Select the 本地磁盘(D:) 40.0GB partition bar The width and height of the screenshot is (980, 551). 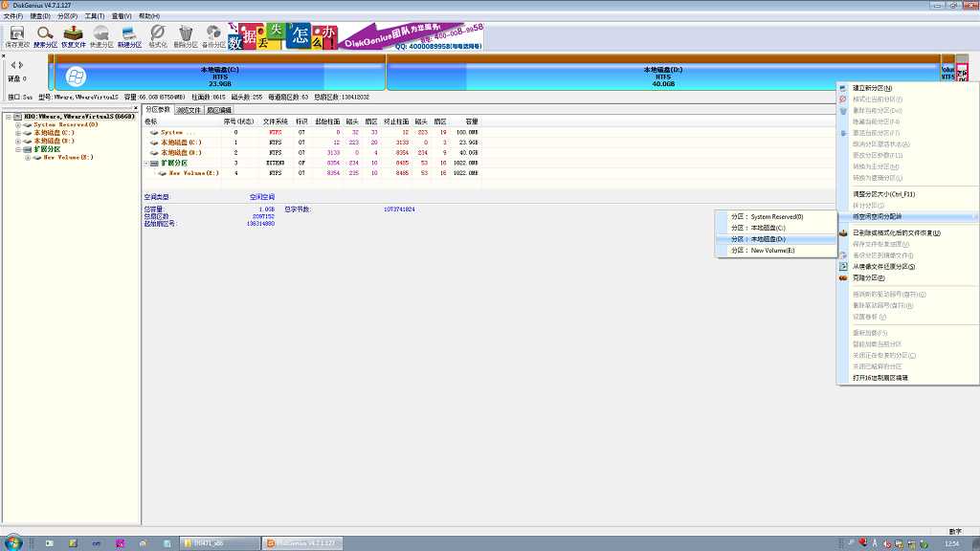[663, 73]
